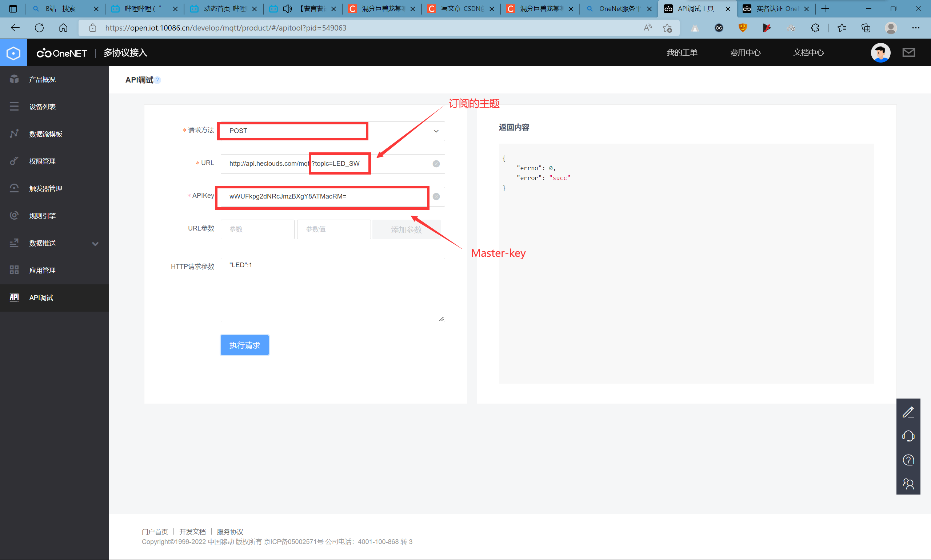This screenshot has height=560, width=931.
Task: Click the pencil feedback icon on right panel
Action: pyautogui.click(x=908, y=412)
